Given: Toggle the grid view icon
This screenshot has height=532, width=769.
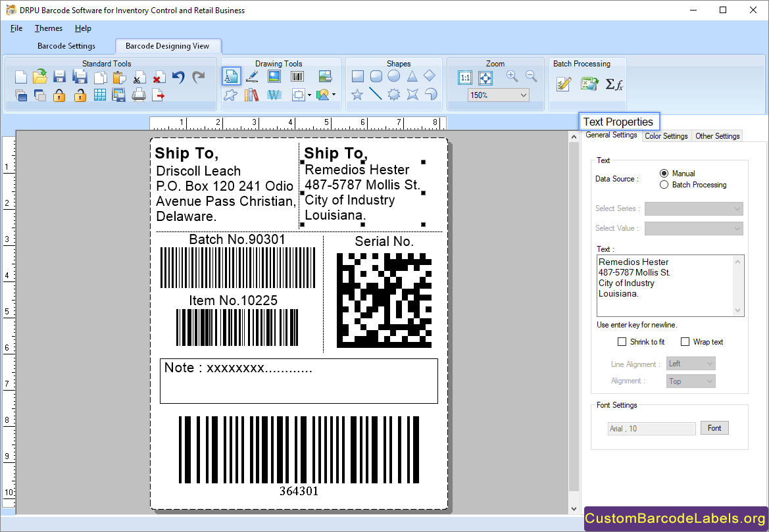Looking at the screenshot, I should point(99,95).
